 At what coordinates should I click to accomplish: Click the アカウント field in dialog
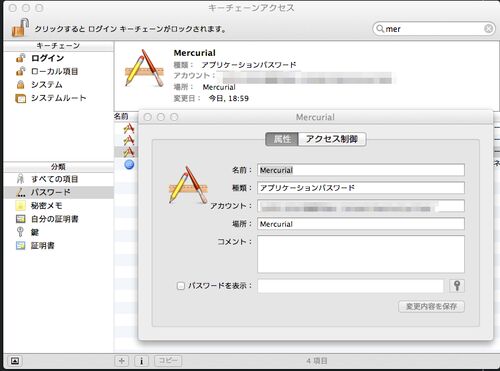click(361, 206)
